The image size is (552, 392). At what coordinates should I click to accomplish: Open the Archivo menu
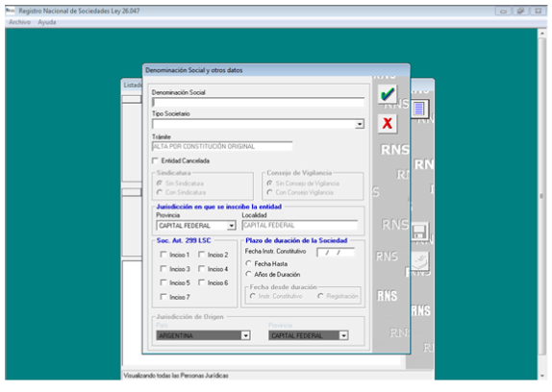click(19, 22)
